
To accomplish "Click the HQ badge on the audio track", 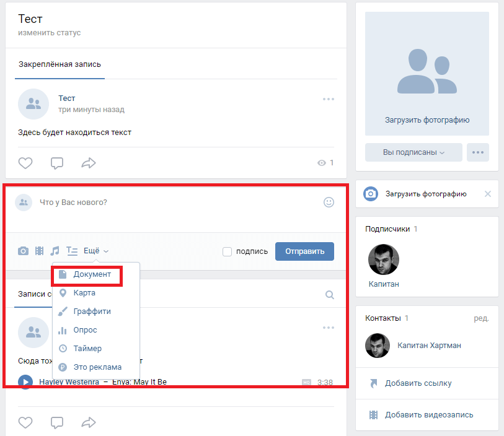I will pyautogui.click(x=306, y=382).
